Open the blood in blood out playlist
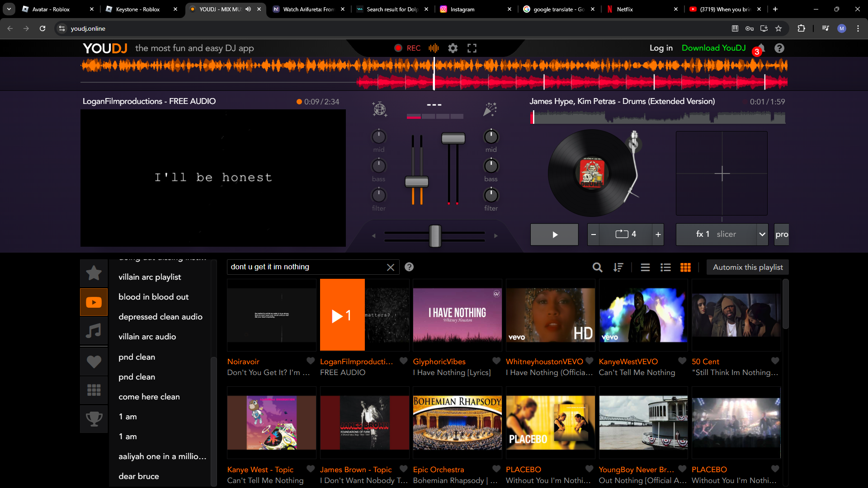 tap(153, 297)
